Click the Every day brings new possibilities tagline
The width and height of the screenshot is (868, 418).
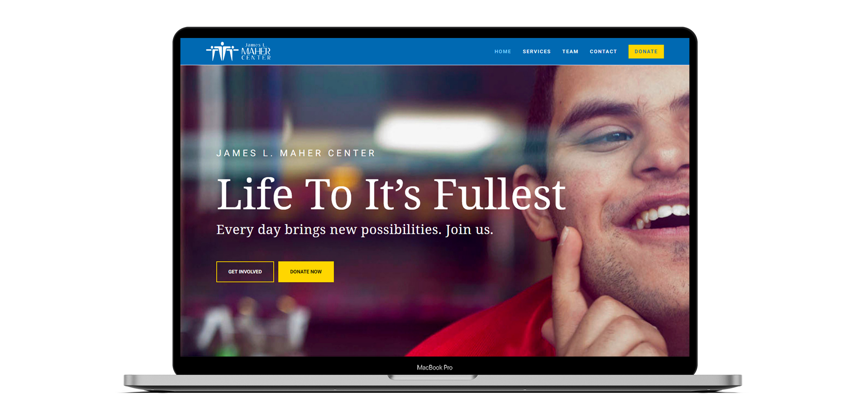click(354, 230)
